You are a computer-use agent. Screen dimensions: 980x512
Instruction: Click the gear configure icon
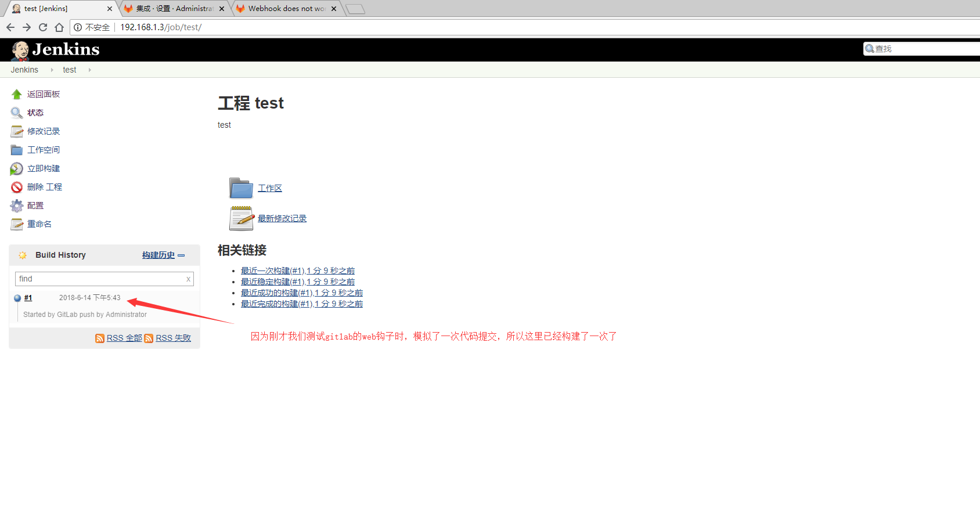[x=16, y=205]
